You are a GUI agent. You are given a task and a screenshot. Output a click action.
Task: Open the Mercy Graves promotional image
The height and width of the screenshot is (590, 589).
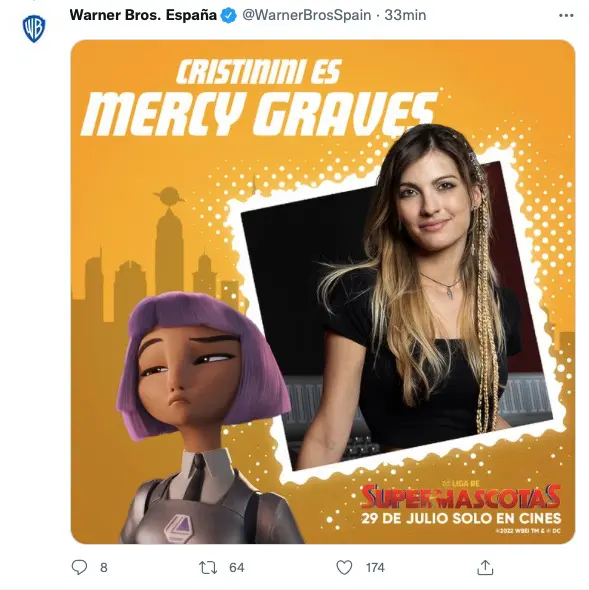click(x=323, y=292)
